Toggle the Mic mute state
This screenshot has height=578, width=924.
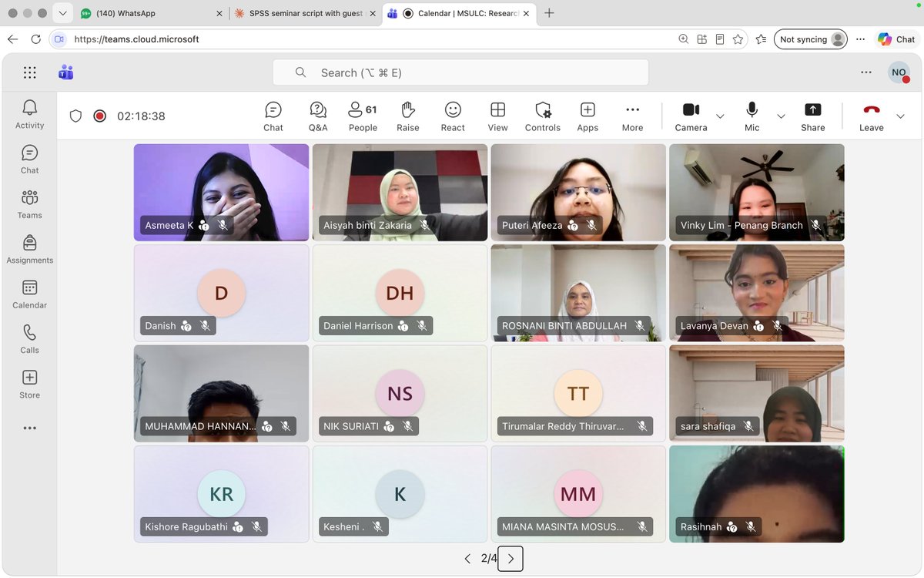(752, 116)
